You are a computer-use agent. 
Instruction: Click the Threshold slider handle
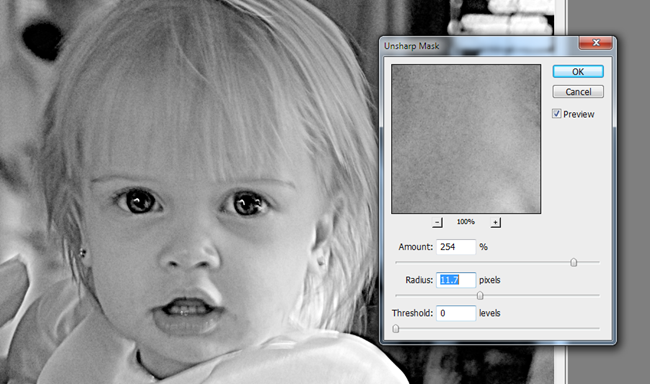395,328
